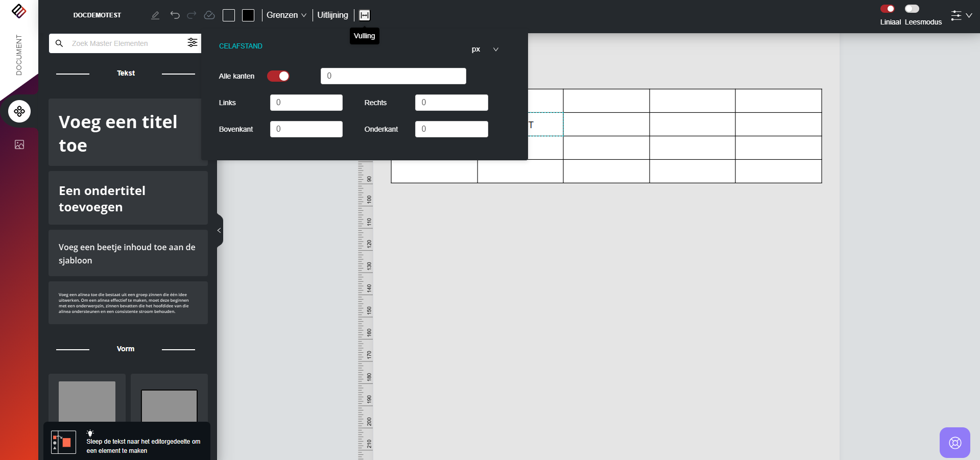Open the px unit dropdown
This screenshot has width=980, height=460.
tap(485, 50)
